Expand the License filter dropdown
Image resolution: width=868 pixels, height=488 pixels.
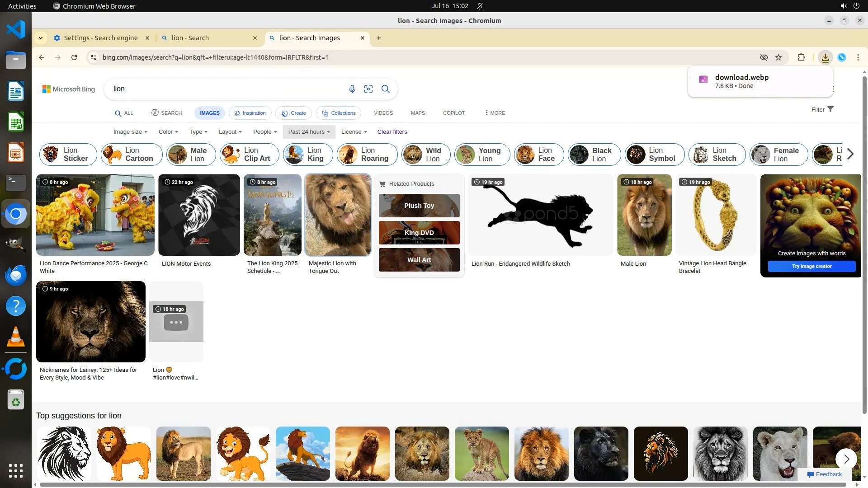pos(354,132)
